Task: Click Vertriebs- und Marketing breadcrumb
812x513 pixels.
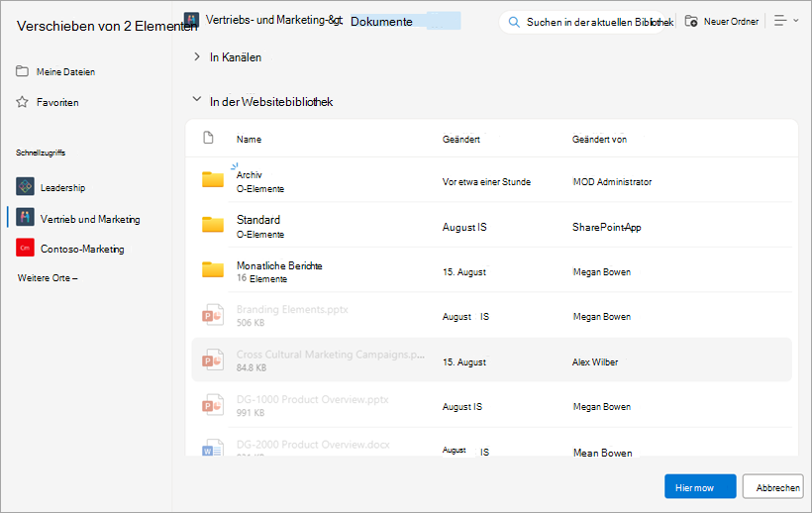Action: tap(274, 20)
